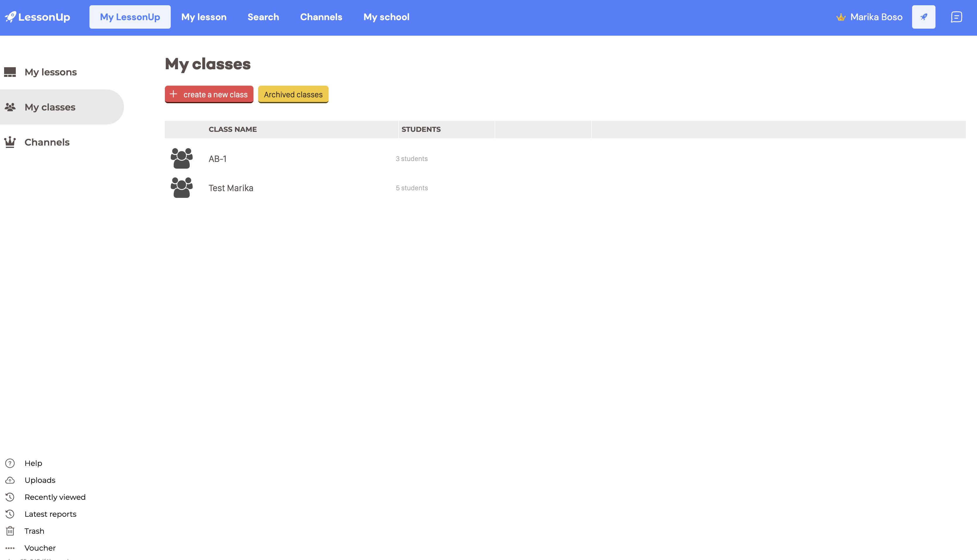Click the Latest reports clock icon

click(x=10, y=514)
